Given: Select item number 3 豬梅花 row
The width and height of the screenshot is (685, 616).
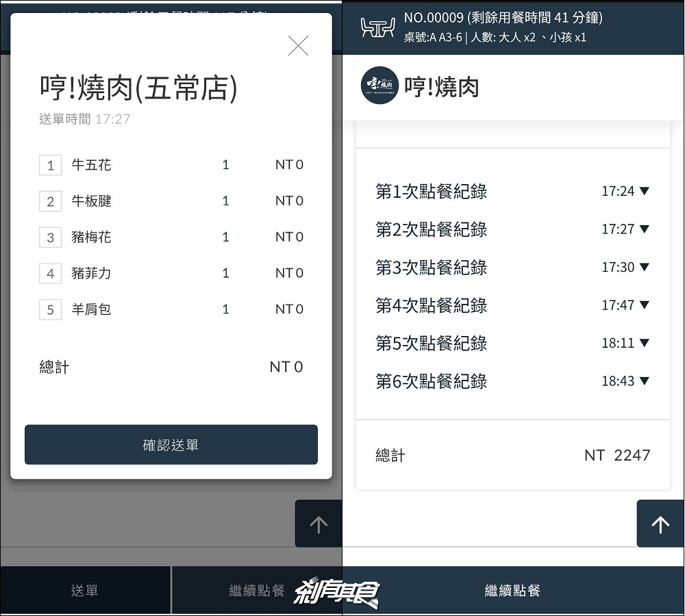Looking at the screenshot, I should (x=91, y=238).
